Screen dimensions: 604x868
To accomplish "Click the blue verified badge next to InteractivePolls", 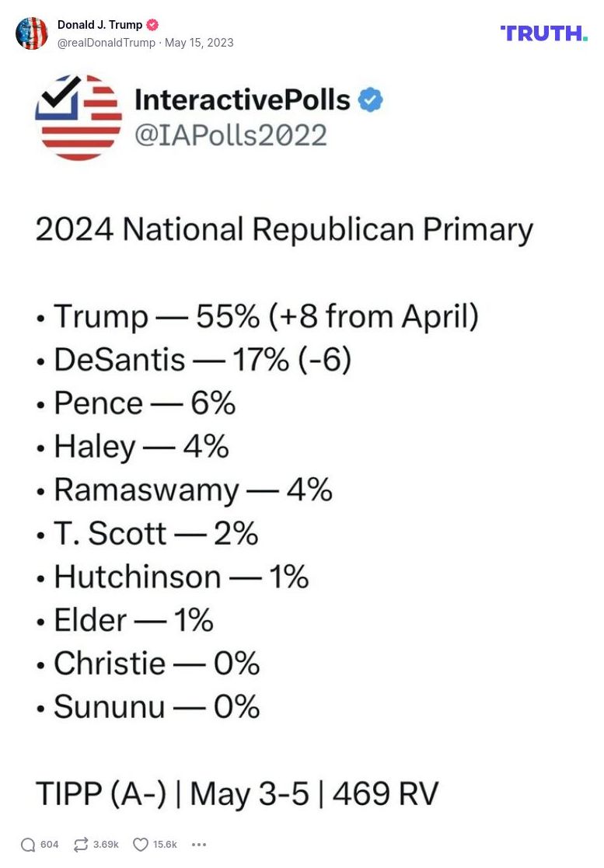I will [x=369, y=99].
